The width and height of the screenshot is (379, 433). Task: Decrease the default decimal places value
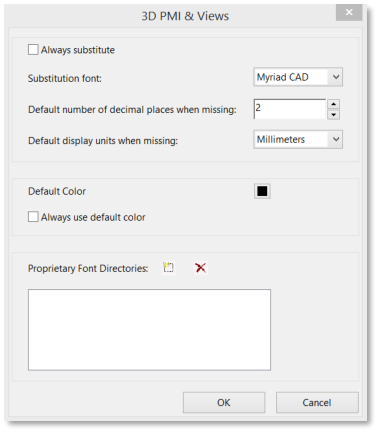[x=333, y=115]
